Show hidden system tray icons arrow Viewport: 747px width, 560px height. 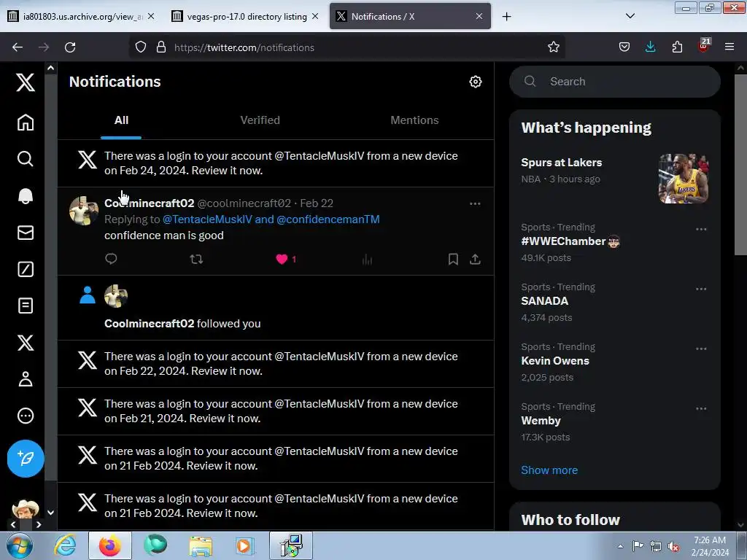point(620,546)
